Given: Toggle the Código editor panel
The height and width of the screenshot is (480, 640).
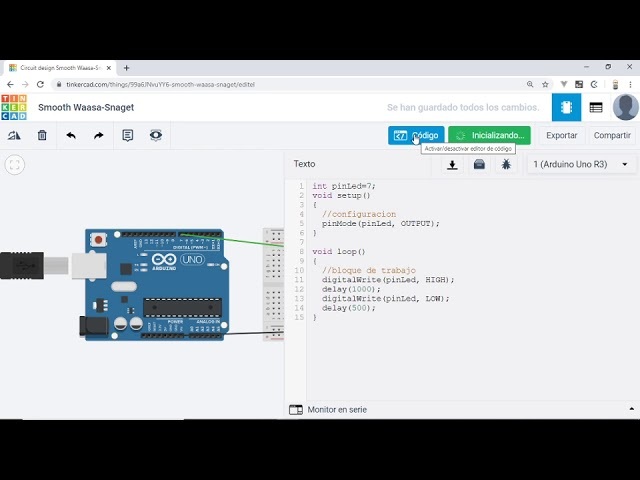Looking at the screenshot, I should point(416,135).
